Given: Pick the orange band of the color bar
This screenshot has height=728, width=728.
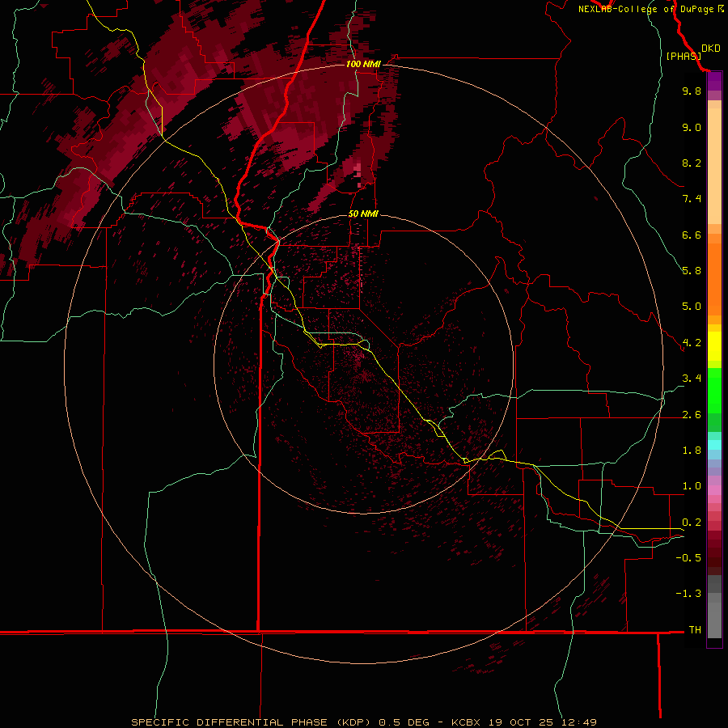Looking at the screenshot, I should [714, 280].
